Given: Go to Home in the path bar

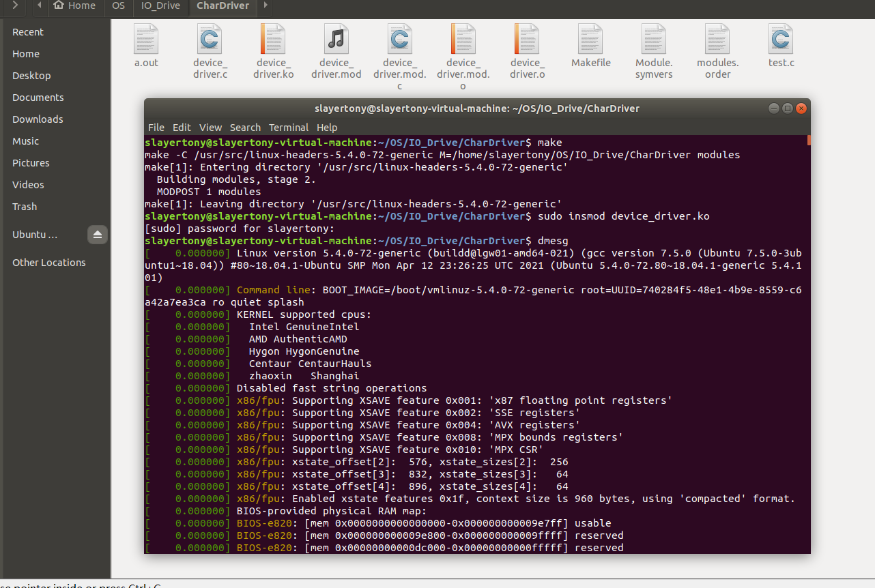Looking at the screenshot, I should pyautogui.click(x=74, y=5).
